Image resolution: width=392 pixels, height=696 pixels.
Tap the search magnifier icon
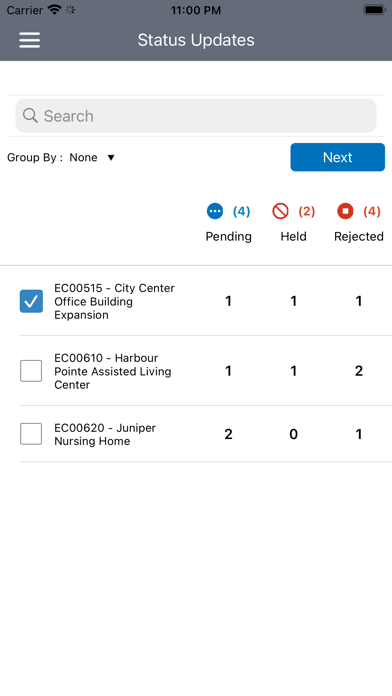coord(30,115)
